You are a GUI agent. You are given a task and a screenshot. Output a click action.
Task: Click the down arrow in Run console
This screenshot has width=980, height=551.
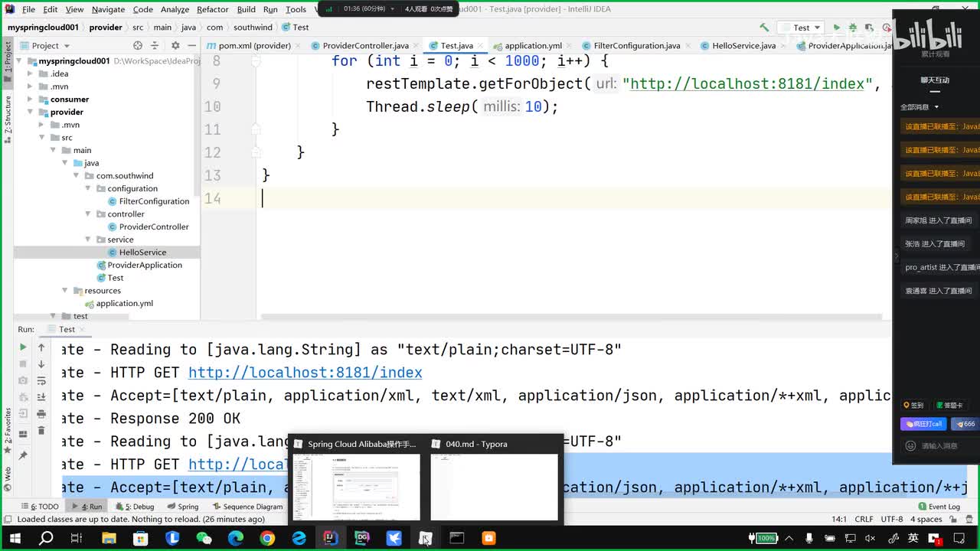point(41,364)
